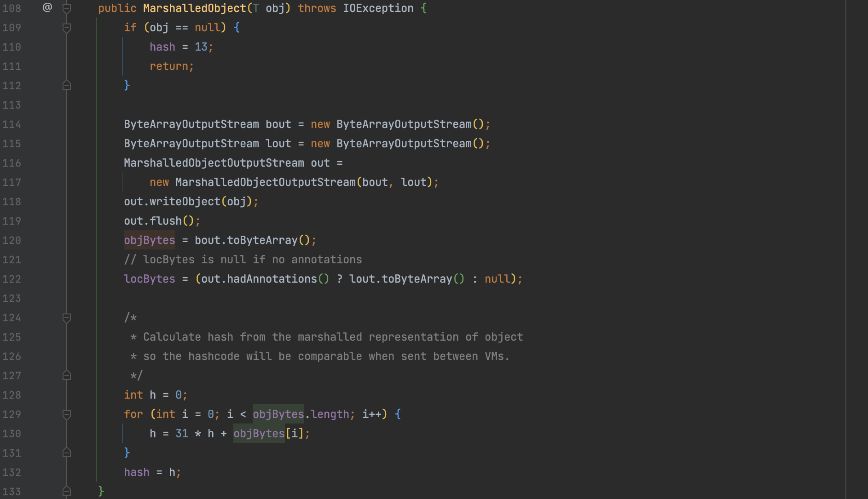Viewport: 868px width, 499px height.
Task: Click the 'null' keyword on line 109
Action: 208,28
